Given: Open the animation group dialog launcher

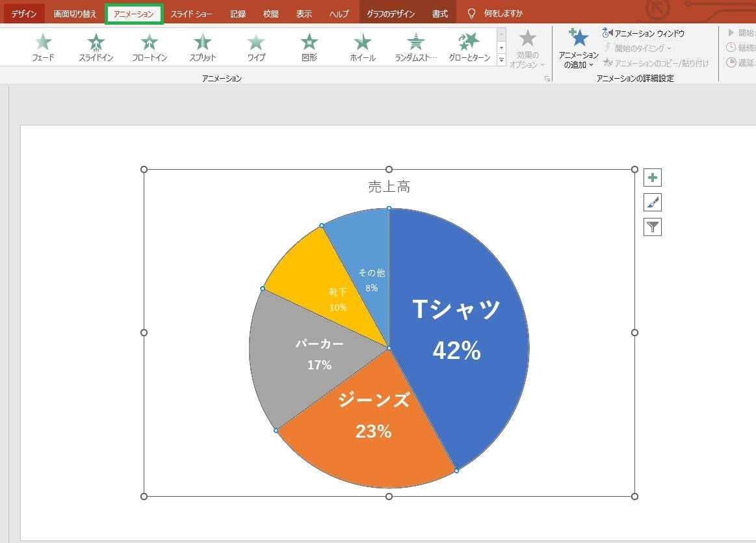Looking at the screenshot, I should pos(547,78).
